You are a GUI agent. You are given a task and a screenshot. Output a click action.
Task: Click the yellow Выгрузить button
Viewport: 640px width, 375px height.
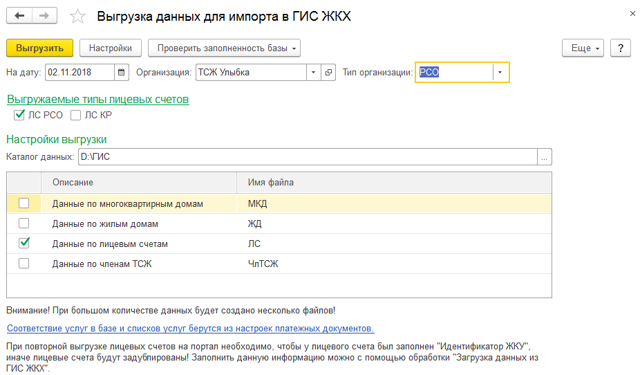(x=40, y=48)
